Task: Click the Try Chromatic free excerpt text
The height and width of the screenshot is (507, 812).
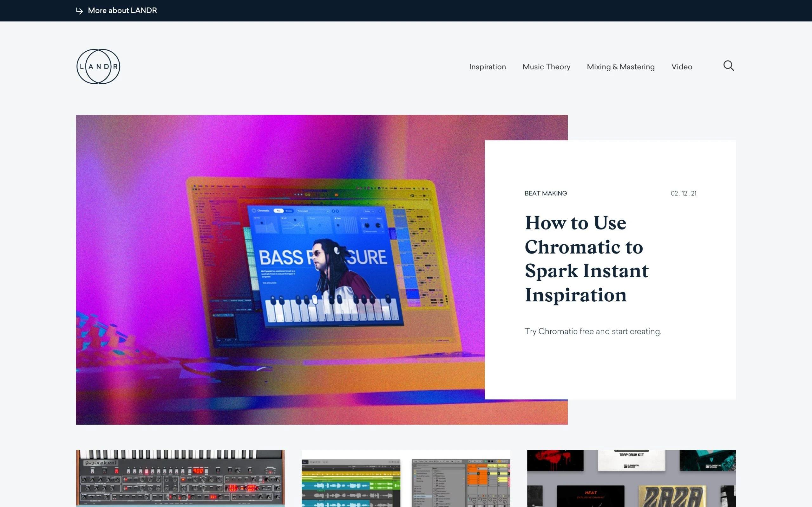Action: coord(593,331)
